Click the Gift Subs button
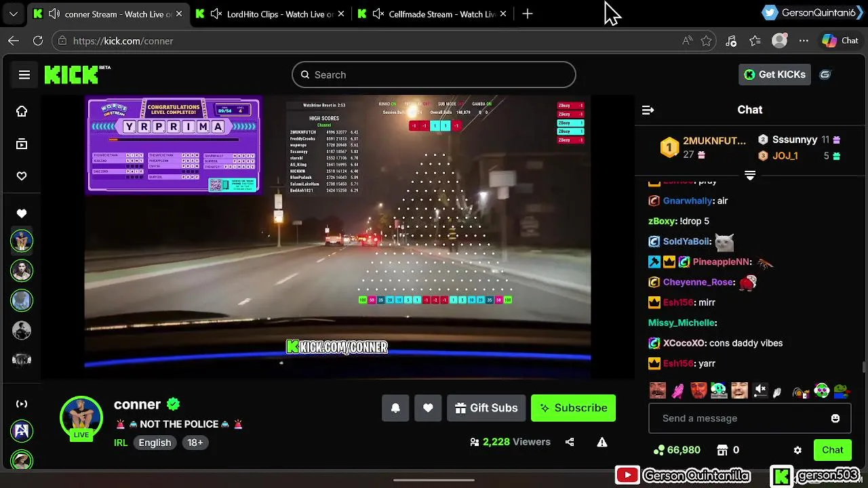 click(x=486, y=408)
